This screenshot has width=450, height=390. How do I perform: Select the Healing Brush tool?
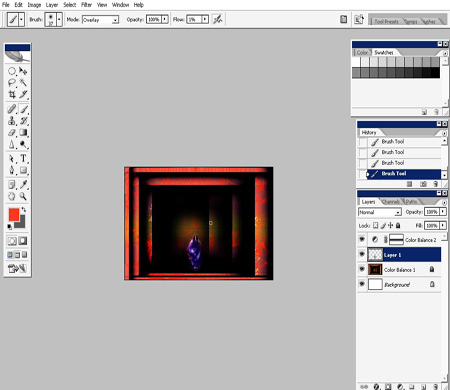click(x=12, y=109)
